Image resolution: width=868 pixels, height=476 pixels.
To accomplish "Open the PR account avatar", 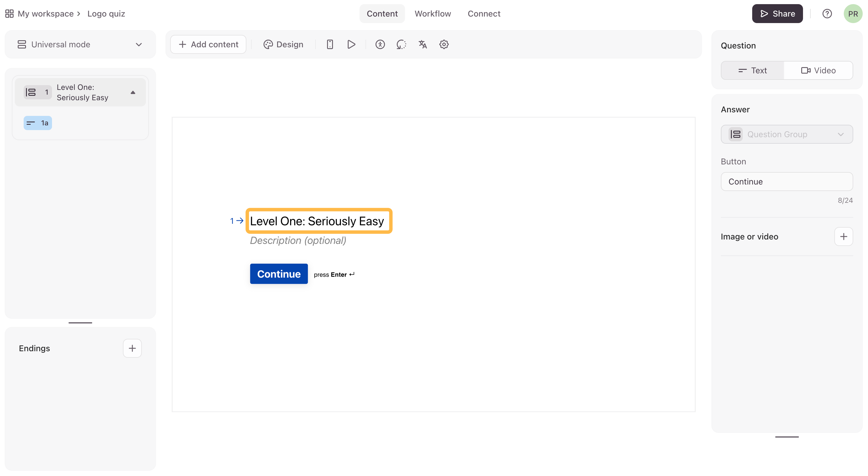I will 853,14.
